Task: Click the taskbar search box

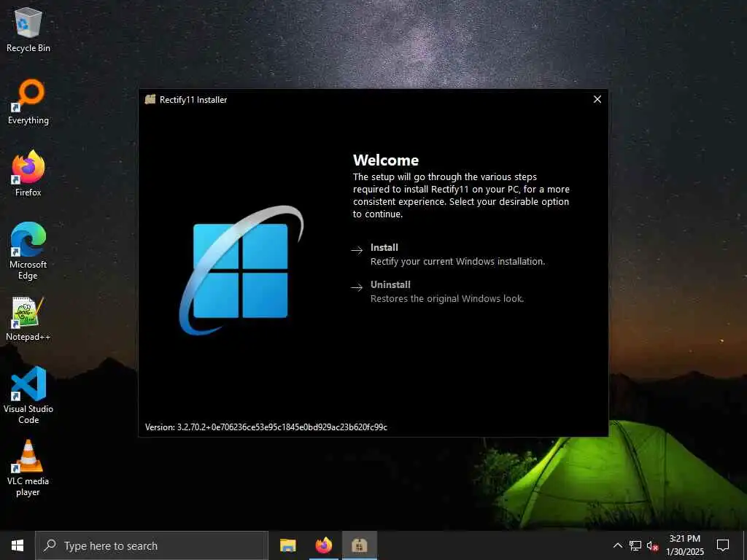Action: (152, 545)
